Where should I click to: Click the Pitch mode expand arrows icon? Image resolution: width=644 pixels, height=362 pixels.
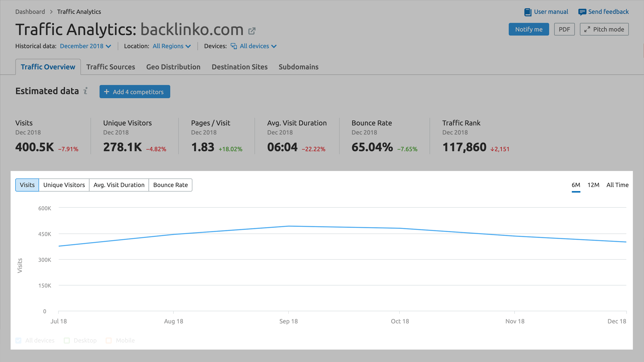click(x=587, y=29)
